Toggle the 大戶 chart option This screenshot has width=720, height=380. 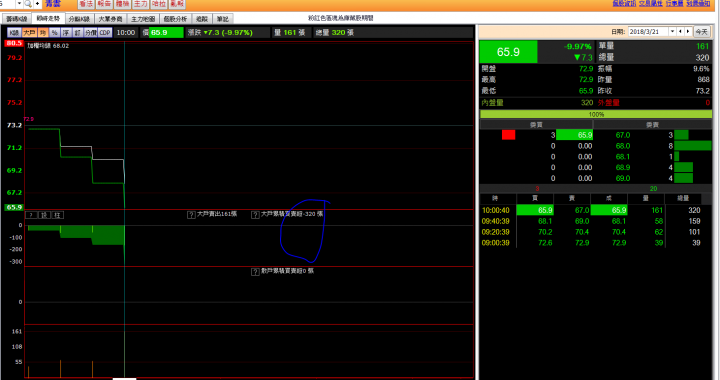click(29, 33)
